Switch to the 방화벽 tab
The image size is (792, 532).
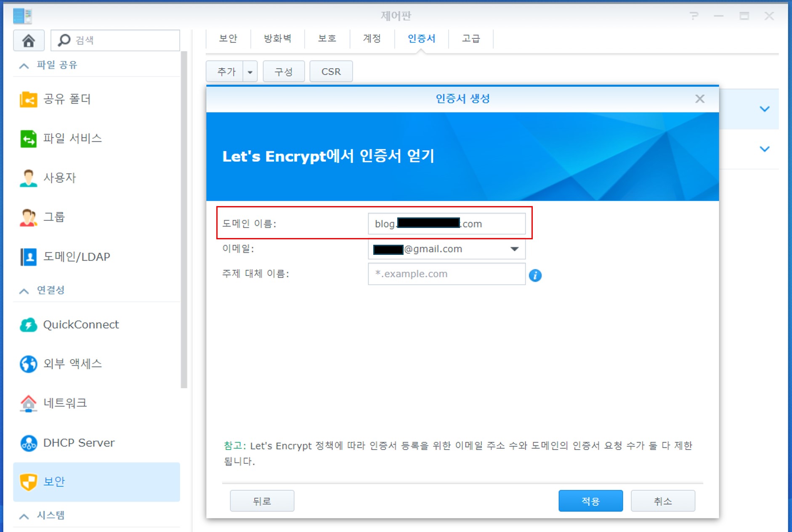278,39
